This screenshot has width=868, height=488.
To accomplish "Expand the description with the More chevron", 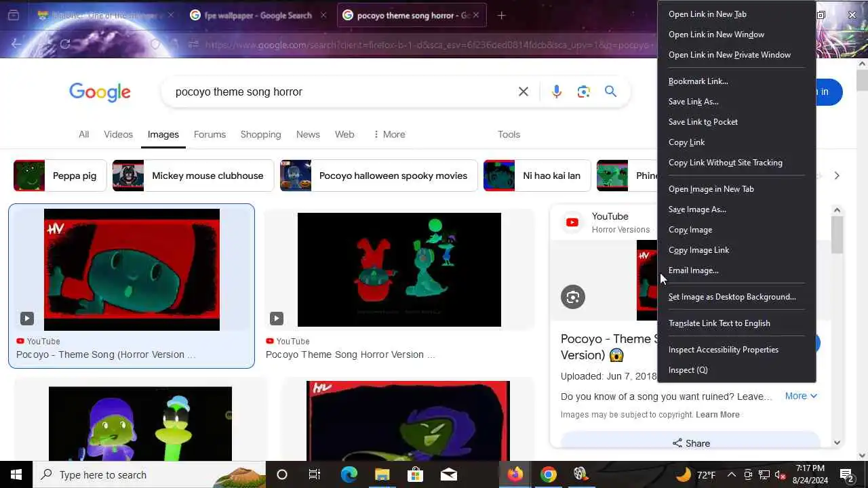I will click(801, 396).
